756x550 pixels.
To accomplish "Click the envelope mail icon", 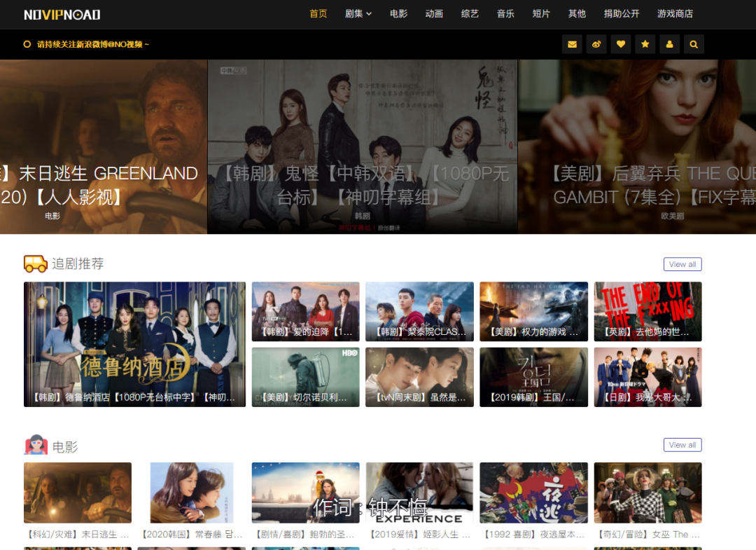I will click(x=573, y=44).
